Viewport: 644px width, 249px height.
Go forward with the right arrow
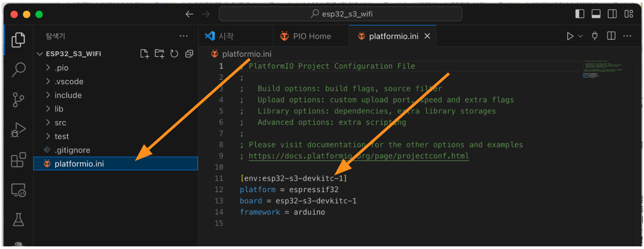coord(206,14)
